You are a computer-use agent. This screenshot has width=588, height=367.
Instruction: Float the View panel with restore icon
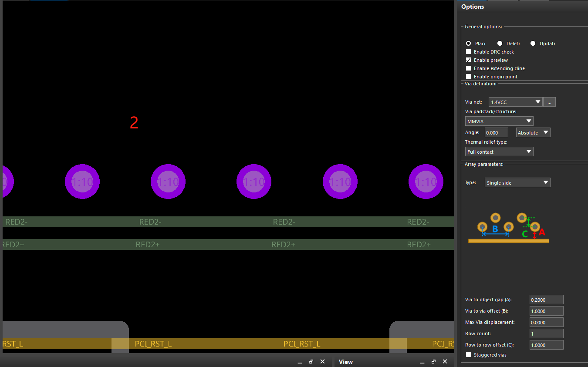coord(433,362)
